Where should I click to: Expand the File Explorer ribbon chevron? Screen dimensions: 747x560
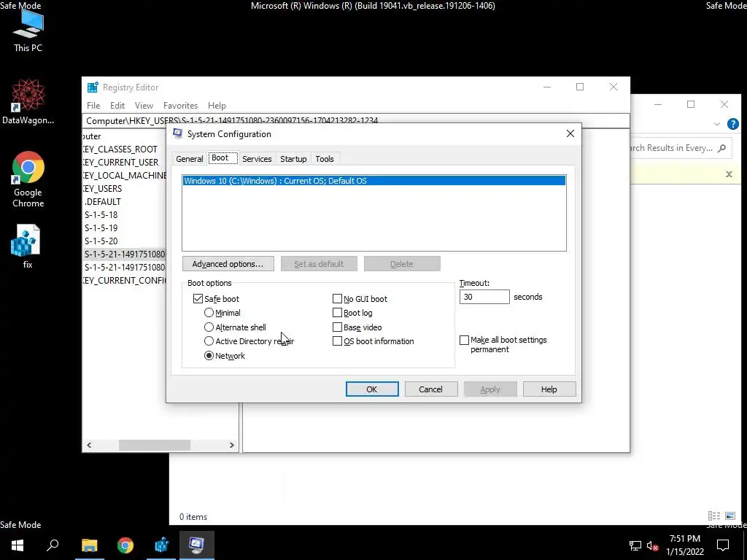[x=716, y=124]
